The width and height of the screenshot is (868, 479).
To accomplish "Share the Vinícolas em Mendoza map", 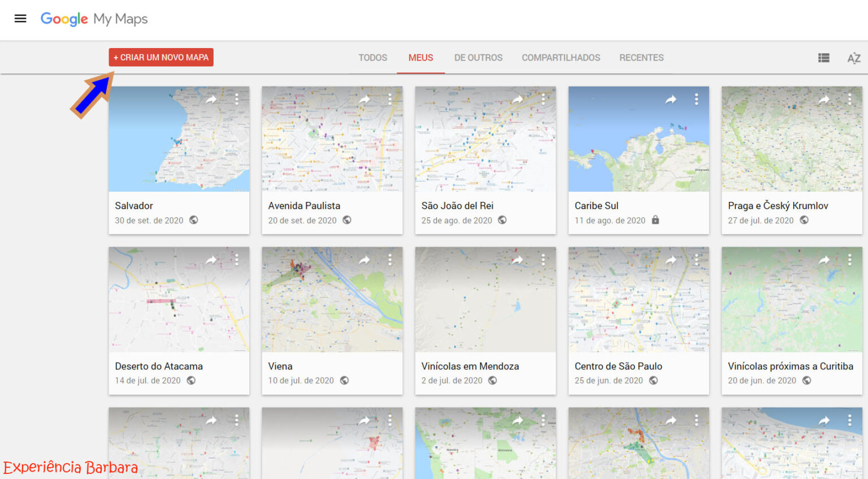I will click(x=518, y=259).
